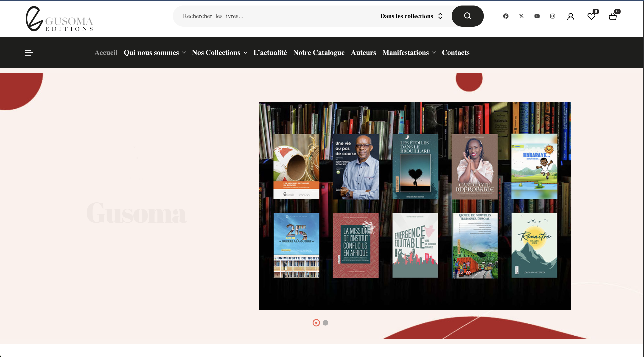
Task: Open the hamburger side menu icon
Action: (29, 53)
